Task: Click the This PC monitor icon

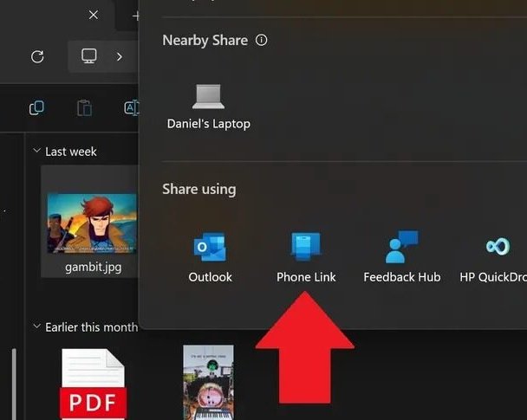Action: click(x=89, y=56)
